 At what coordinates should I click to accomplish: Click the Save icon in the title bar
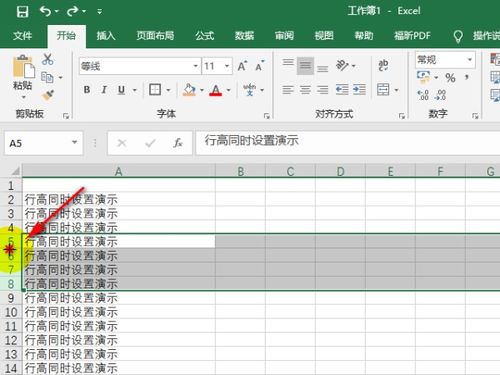point(22,12)
